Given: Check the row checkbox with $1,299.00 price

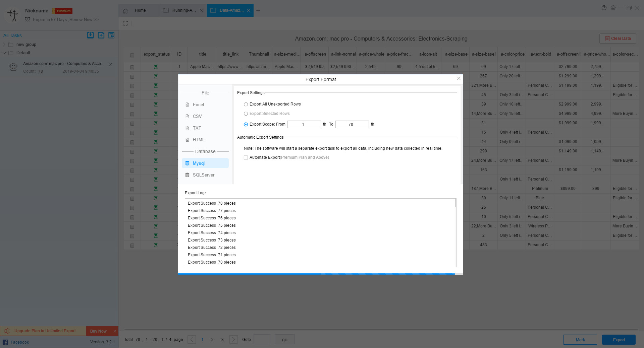Looking at the screenshot, I should click(x=132, y=77).
